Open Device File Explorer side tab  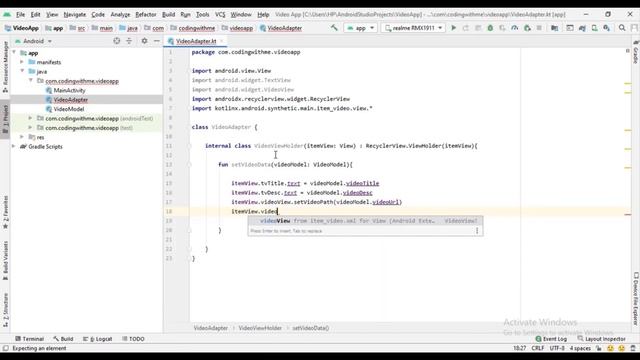pyautogui.click(x=636, y=300)
